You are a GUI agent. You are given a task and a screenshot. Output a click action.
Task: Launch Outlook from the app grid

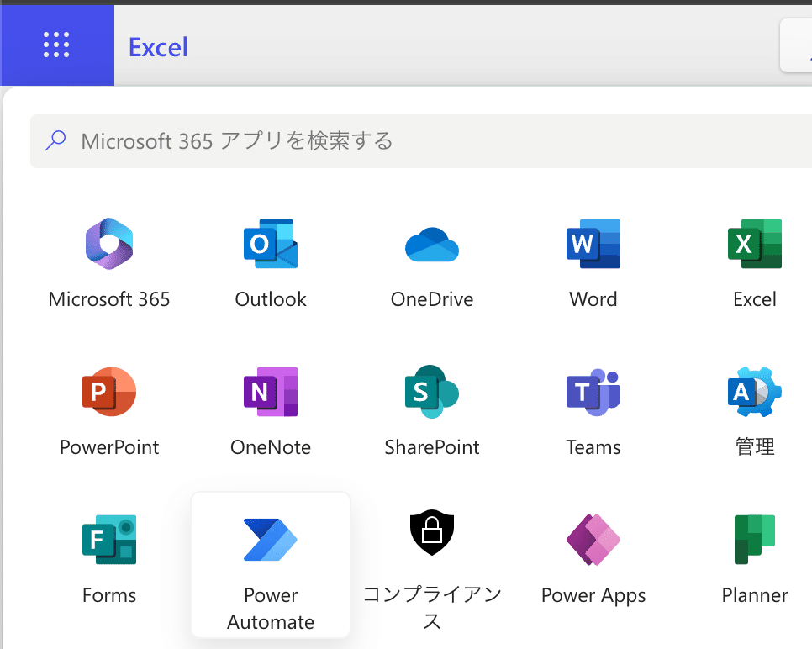point(271,244)
